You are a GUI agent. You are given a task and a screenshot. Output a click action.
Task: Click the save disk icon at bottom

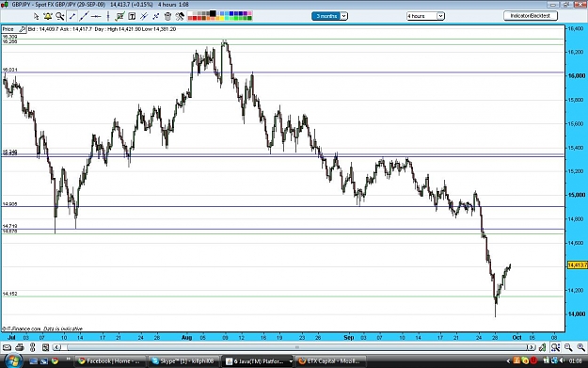[x=45, y=347]
